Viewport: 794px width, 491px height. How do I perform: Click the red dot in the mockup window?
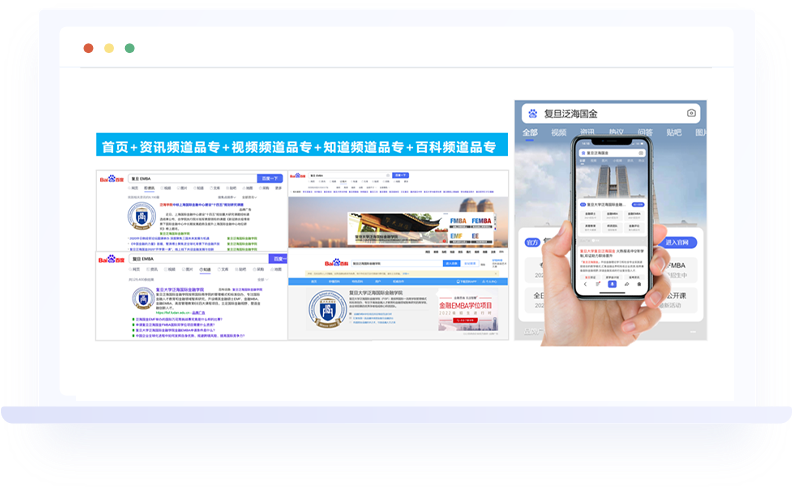(88, 48)
